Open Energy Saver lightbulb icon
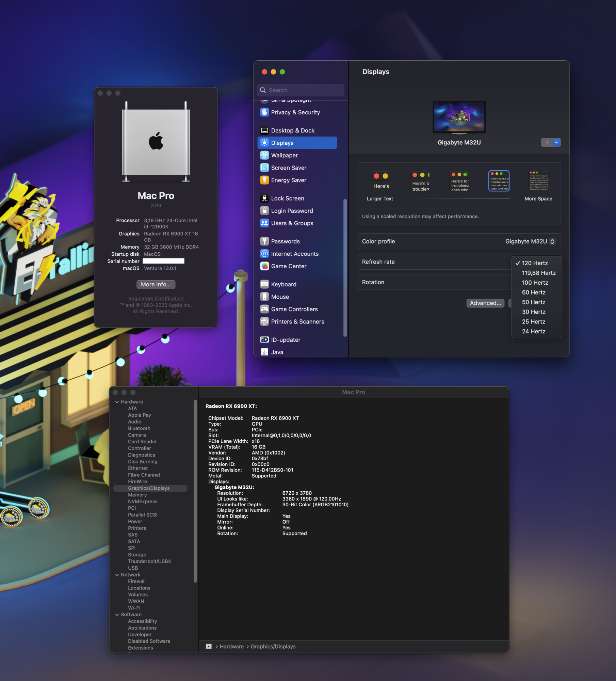This screenshot has width=616, height=681. point(264,180)
